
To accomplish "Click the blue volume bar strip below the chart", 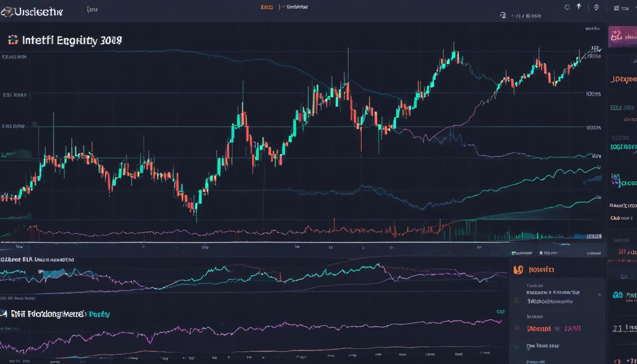I will [x=578, y=235].
